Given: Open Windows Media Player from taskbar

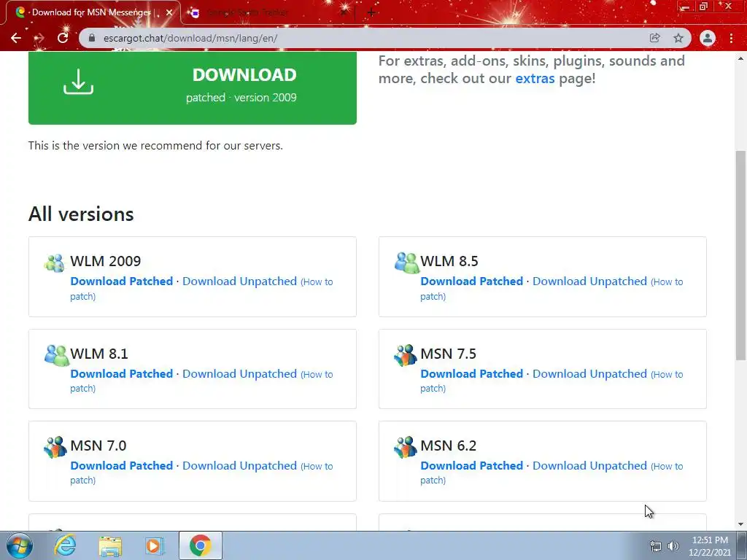Looking at the screenshot, I should coord(155,545).
